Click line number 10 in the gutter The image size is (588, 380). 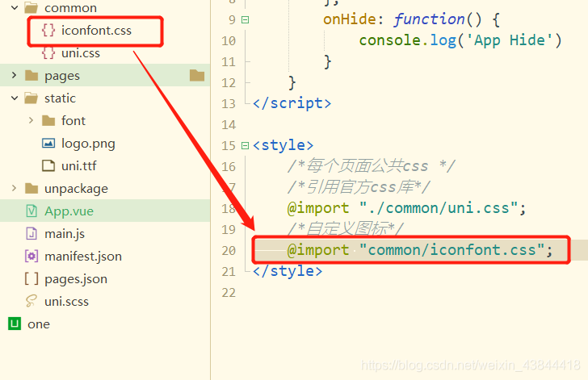(x=229, y=40)
